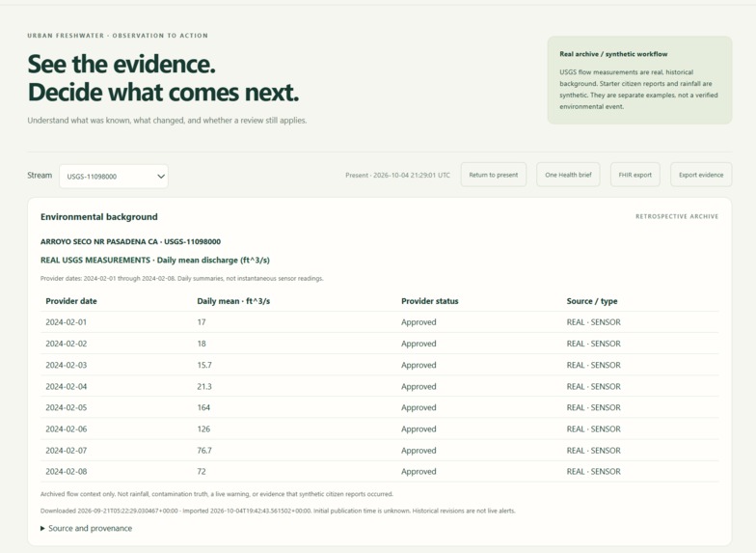This screenshot has height=553, width=756.
Task: Select the Source / type column header
Action: pyautogui.click(x=592, y=301)
